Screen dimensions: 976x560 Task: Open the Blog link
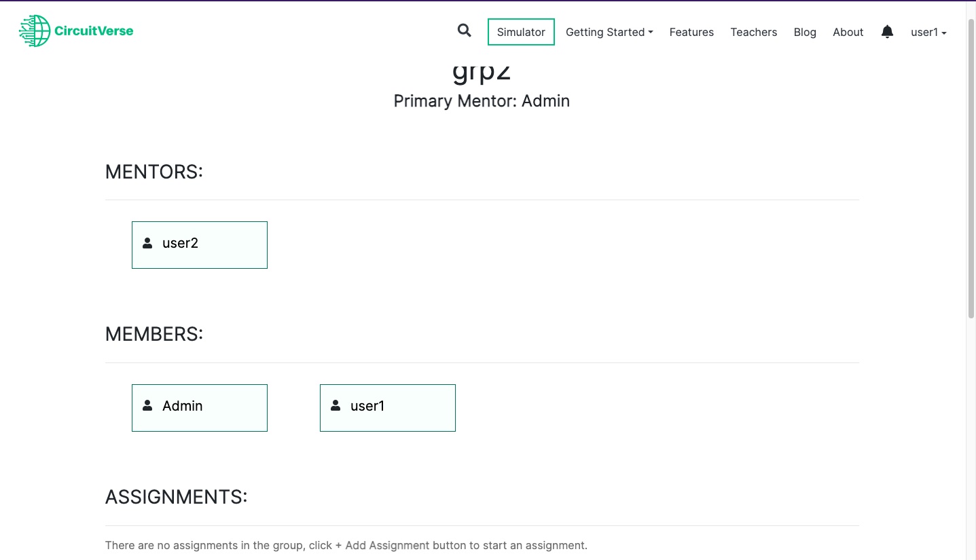tap(804, 32)
